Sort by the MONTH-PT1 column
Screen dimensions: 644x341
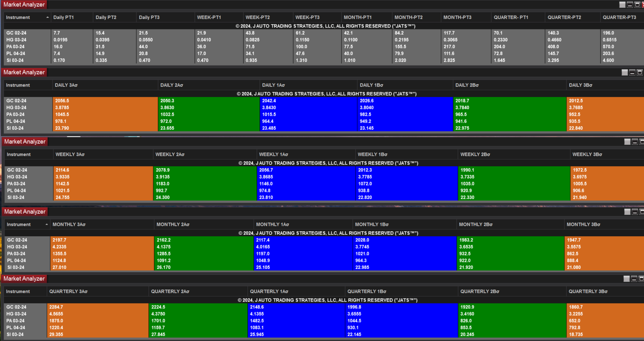pyautogui.click(x=367, y=18)
